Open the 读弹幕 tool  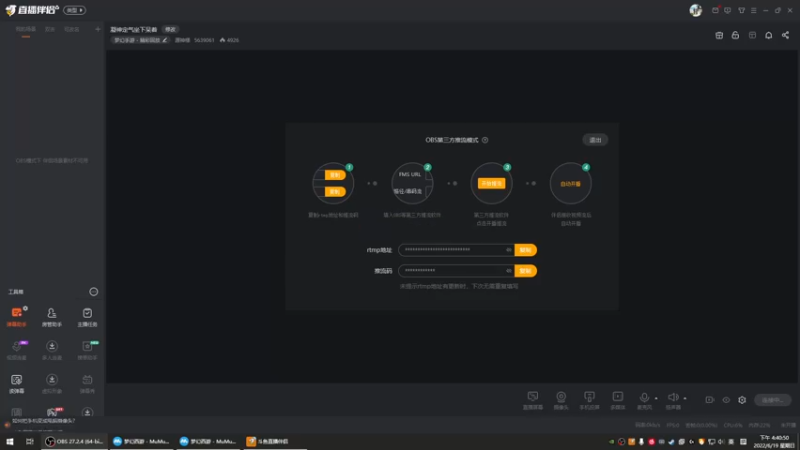[x=16, y=384]
